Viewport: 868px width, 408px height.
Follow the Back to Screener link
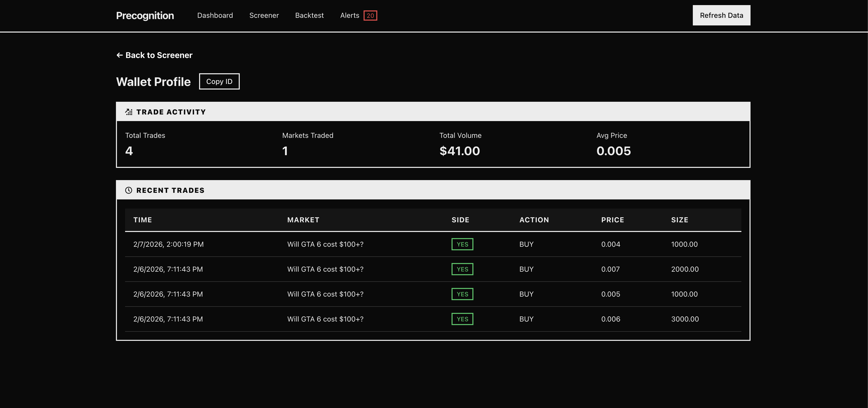pyautogui.click(x=159, y=55)
